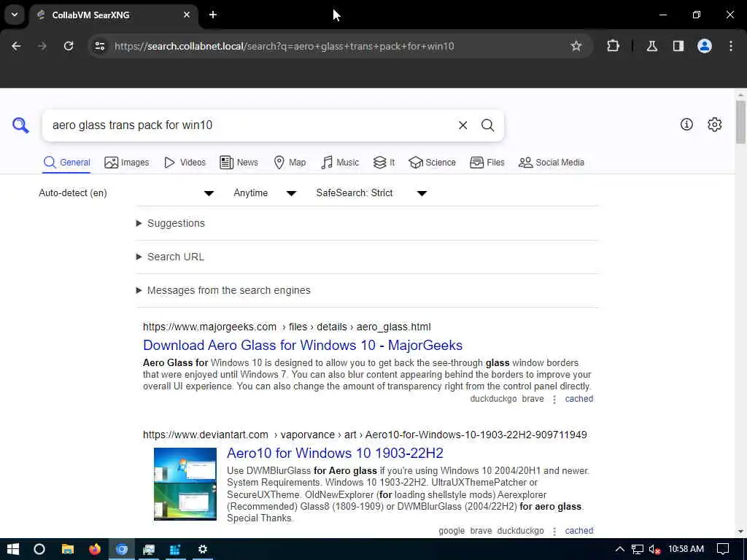
Task: Toggle the browser side panel
Action: [x=678, y=46]
